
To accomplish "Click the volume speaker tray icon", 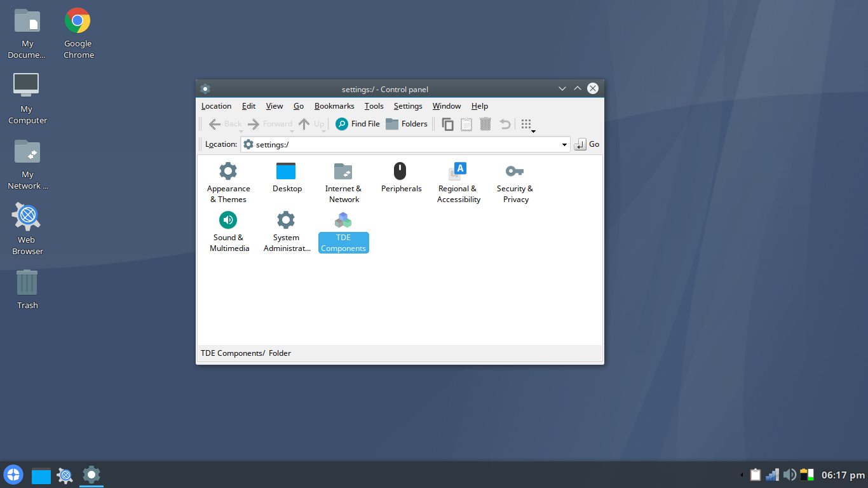I will (790, 475).
